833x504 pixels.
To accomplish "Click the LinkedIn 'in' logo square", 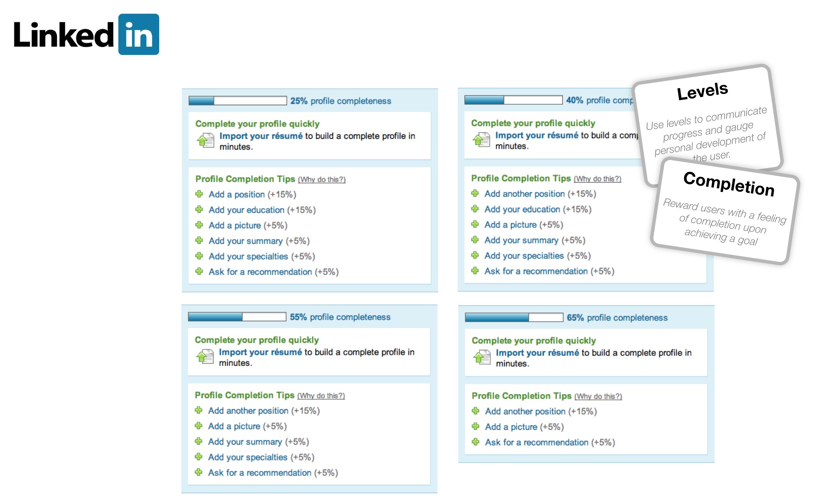I will [x=139, y=34].
